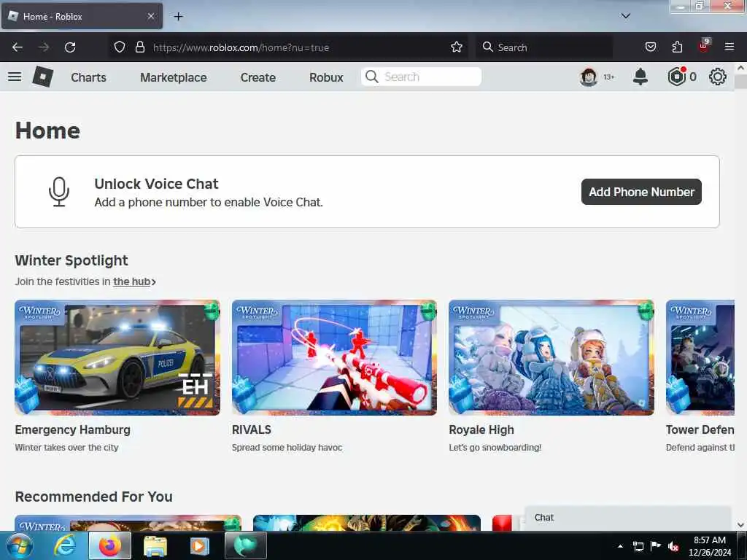
Task: Click the Emergency Hamburg police car thumbnail
Action: click(x=117, y=357)
